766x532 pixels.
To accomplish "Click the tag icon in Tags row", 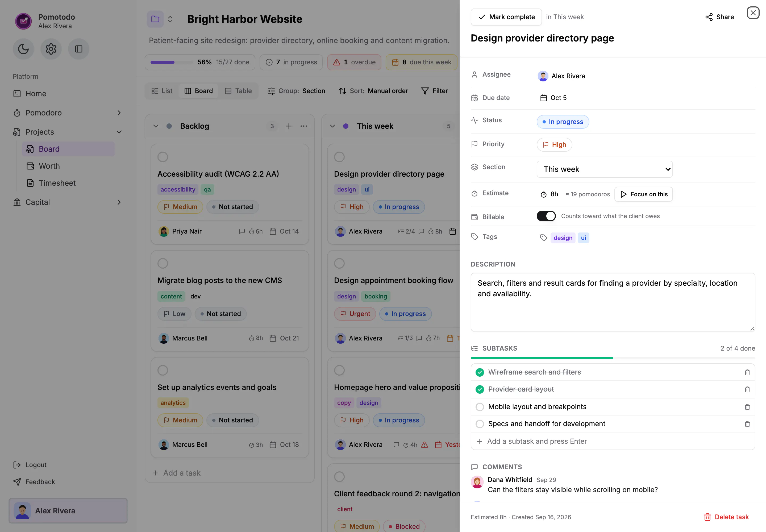I will point(544,238).
